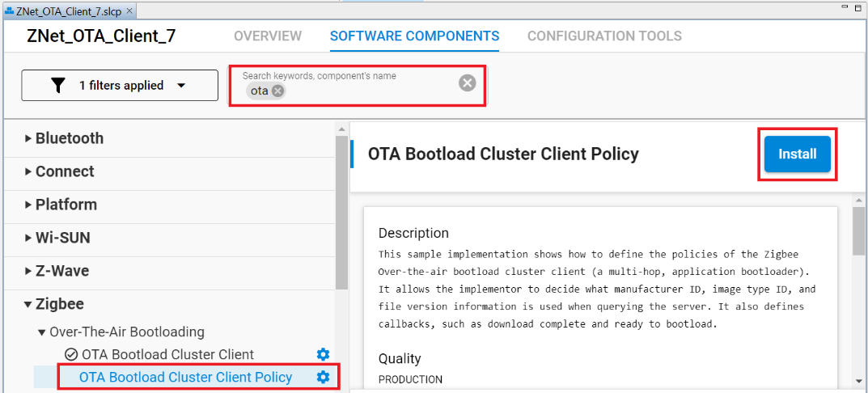Image resolution: width=868 pixels, height=393 pixels.
Task: Expand the Wi-SUN category
Action: click(x=28, y=238)
